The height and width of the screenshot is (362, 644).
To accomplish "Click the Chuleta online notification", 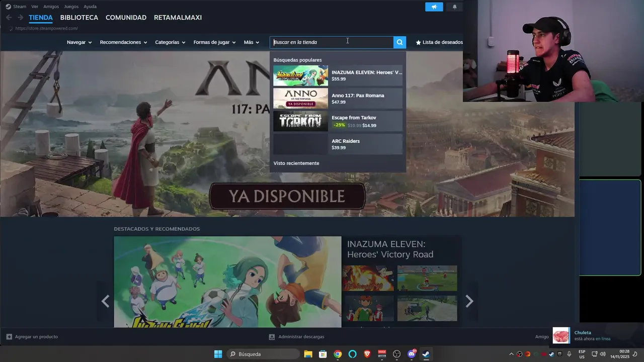I will coord(597,335).
